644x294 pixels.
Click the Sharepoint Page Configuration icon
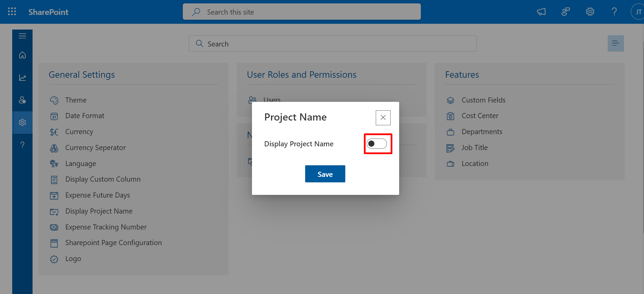[x=54, y=243]
